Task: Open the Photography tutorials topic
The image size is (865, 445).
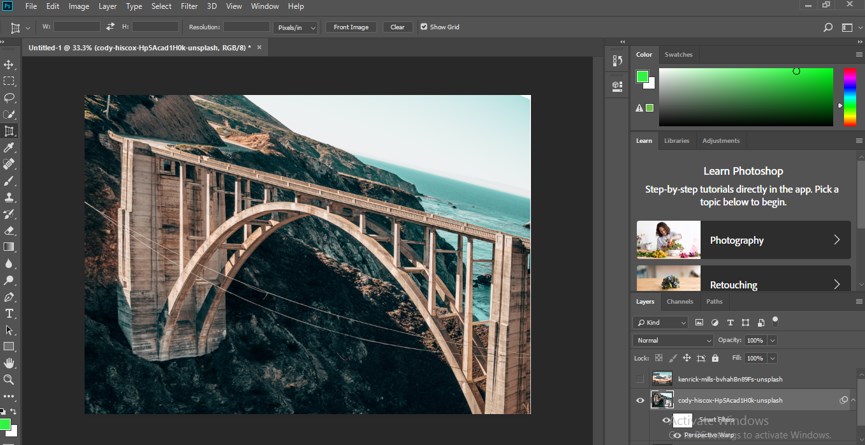Action: coord(744,240)
